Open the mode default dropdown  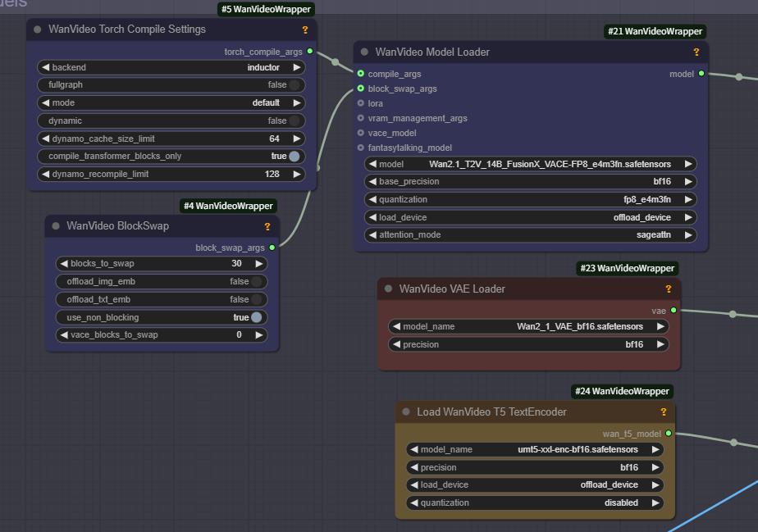coord(171,103)
